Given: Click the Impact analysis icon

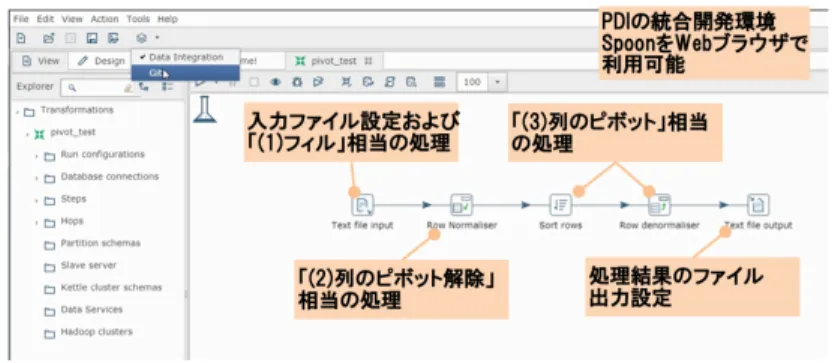Looking at the screenshot, I should click(368, 82).
